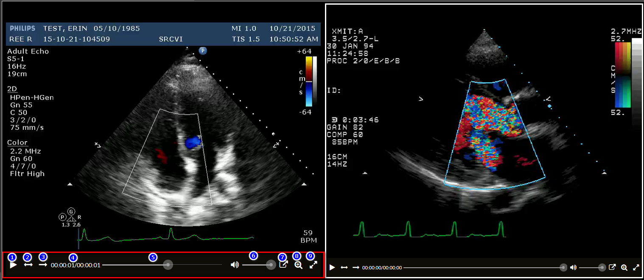Click the right video volume slider knob
The image size is (644, 280).
602,268
